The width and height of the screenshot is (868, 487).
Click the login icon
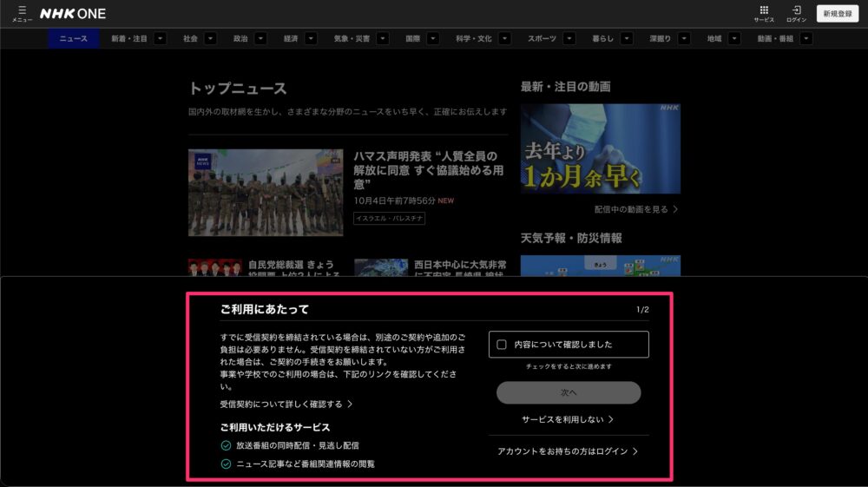(x=796, y=12)
